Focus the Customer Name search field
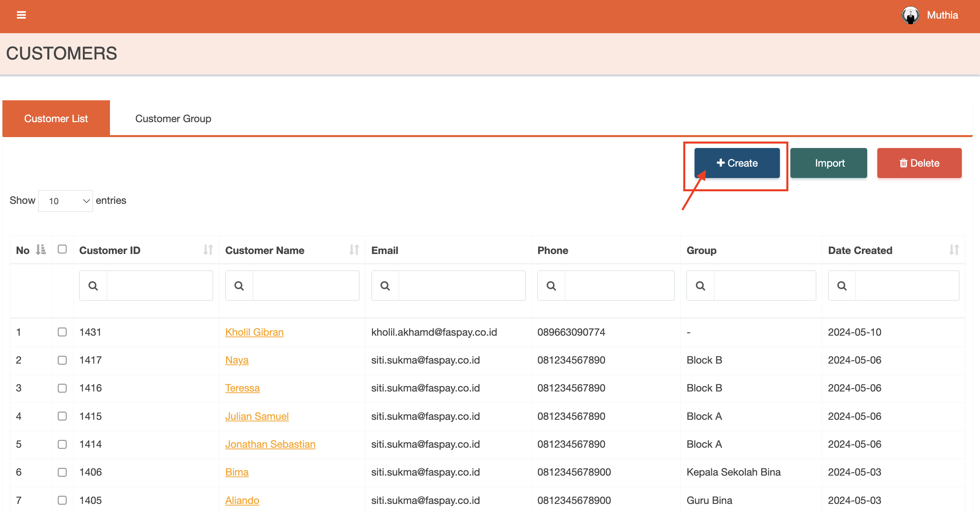 306,286
